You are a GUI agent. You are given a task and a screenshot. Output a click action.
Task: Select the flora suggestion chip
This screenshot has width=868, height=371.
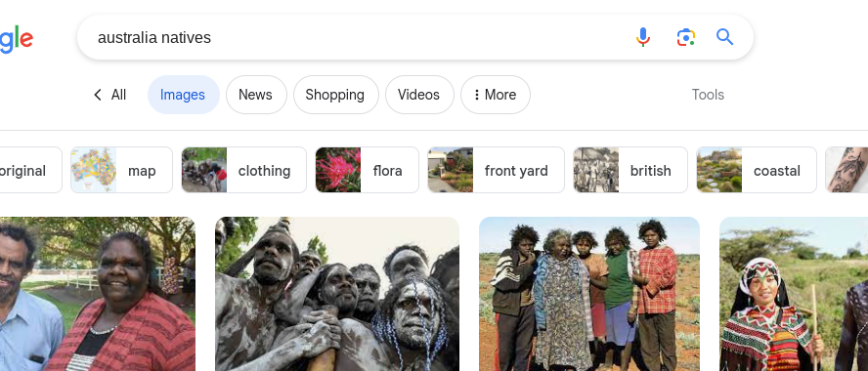click(367, 170)
